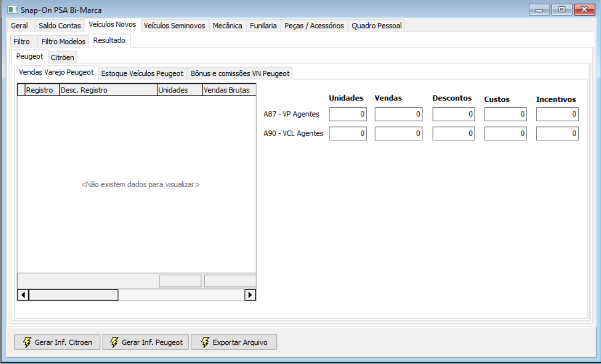
Task: Click A87 - VP Agentes Descontos field
Action: (x=454, y=114)
